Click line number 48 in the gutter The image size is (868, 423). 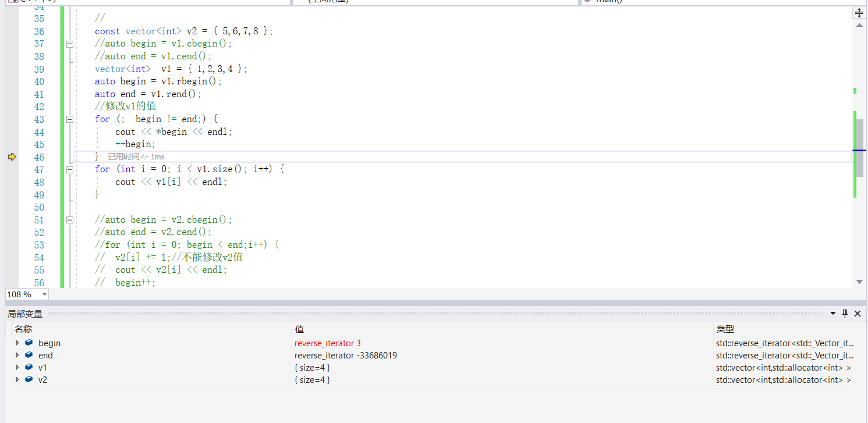click(39, 182)
